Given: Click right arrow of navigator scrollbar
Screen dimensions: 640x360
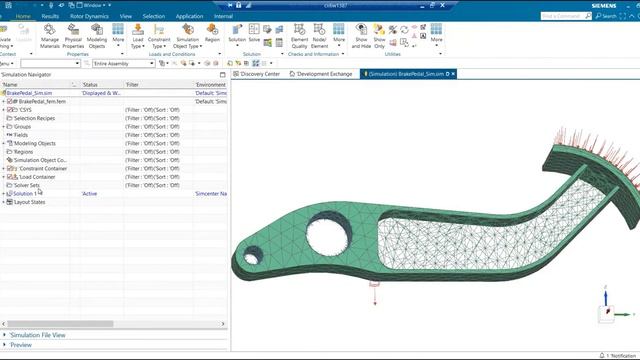Looking at the screenshot, I should coord(223,324).
